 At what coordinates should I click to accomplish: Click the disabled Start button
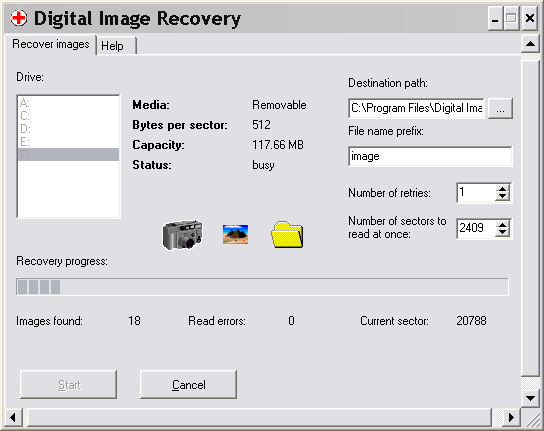coord(68,384)
